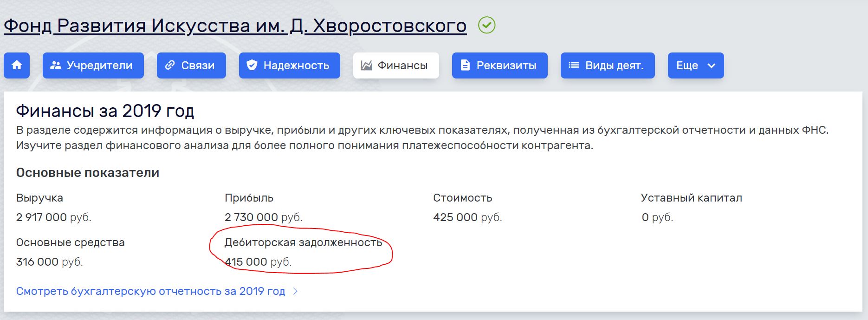This screenshot has height=320, width=868.
Task: Switch to the Связи tab
Action: pyautogui.click(x=198, y=65)
